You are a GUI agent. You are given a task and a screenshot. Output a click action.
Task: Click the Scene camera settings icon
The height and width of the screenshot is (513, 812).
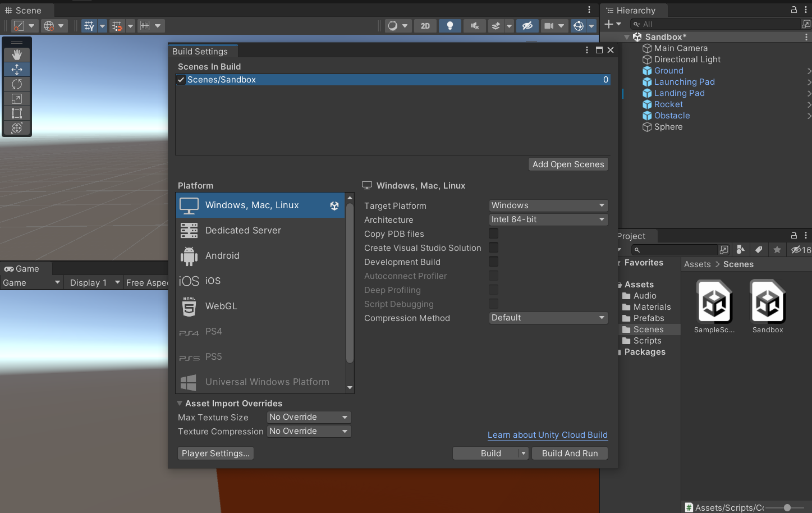(x=549, y=26)
